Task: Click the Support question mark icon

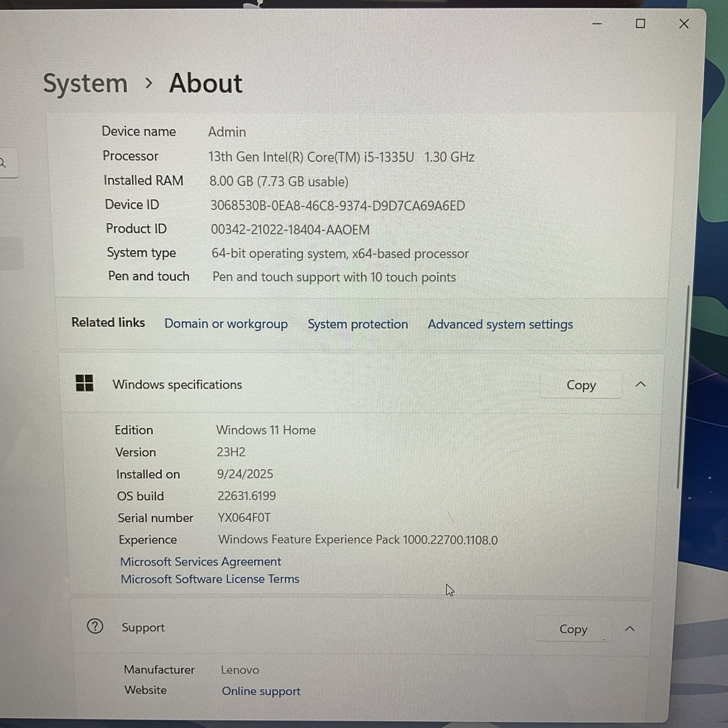Action: 95,626
